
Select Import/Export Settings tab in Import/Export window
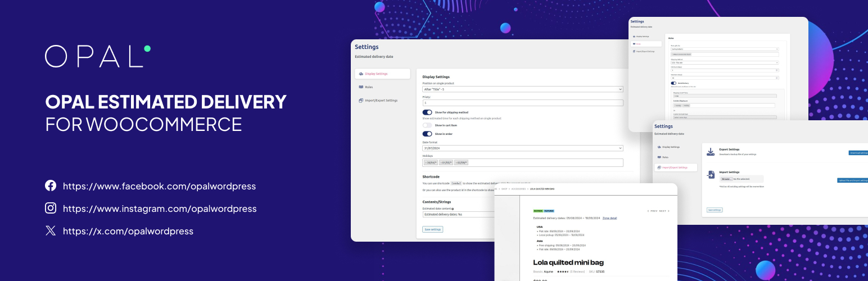click(x=676, y=167)
